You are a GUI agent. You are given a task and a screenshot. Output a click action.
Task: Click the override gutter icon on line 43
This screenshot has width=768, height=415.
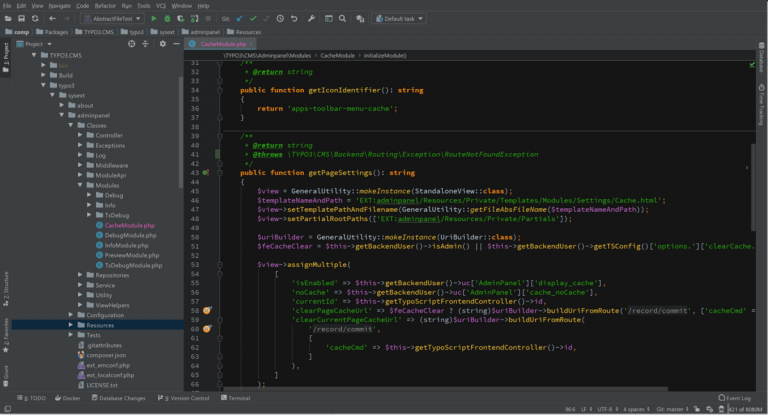[206, 172]
